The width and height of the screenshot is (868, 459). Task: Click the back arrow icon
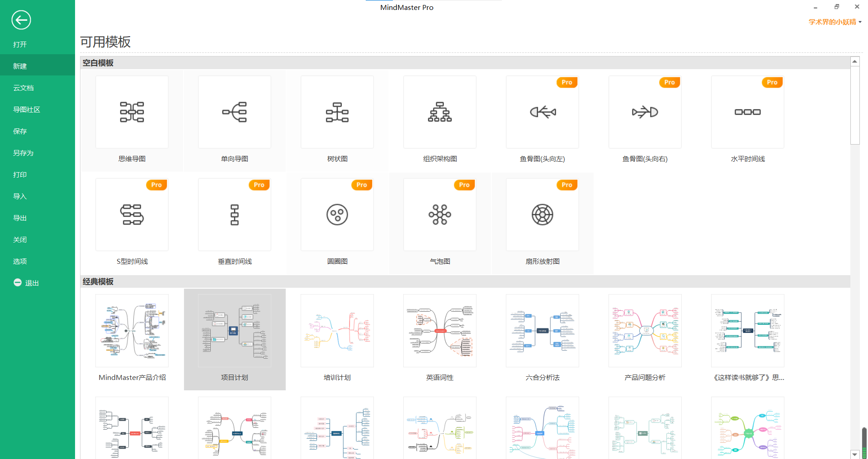(21, 20)
